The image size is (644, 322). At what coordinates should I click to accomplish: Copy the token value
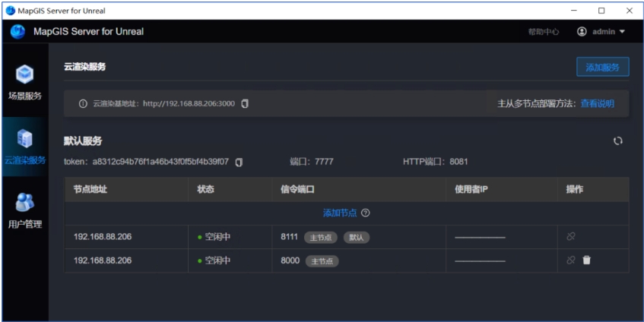pos(239,162)
